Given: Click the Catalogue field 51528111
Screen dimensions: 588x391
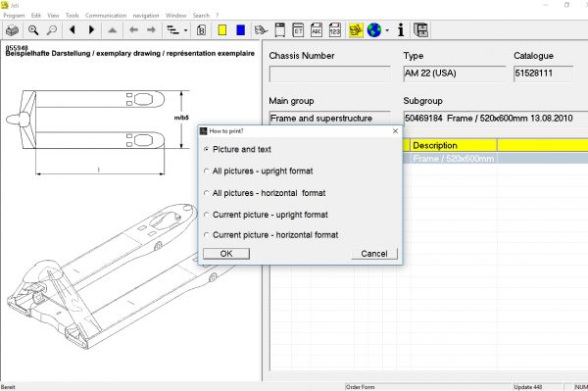Looking at the screenshot, I should pyautogui.click(x=543, y=73).
